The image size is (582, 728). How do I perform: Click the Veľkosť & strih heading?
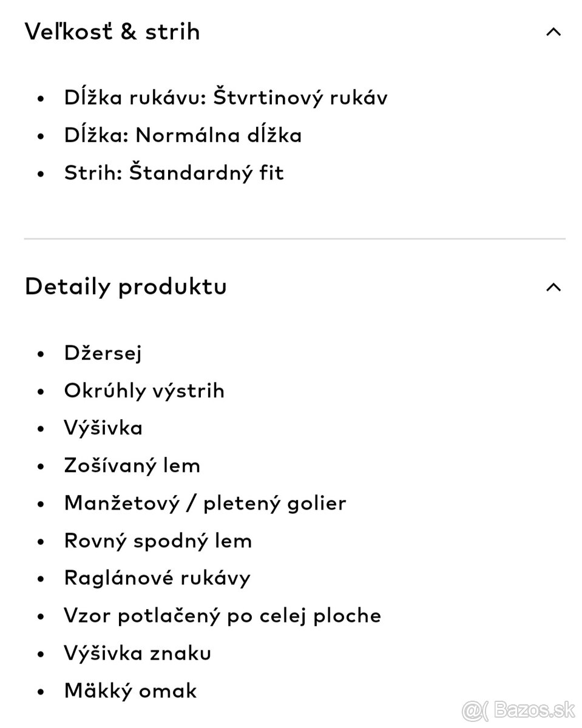click(112, 32)
